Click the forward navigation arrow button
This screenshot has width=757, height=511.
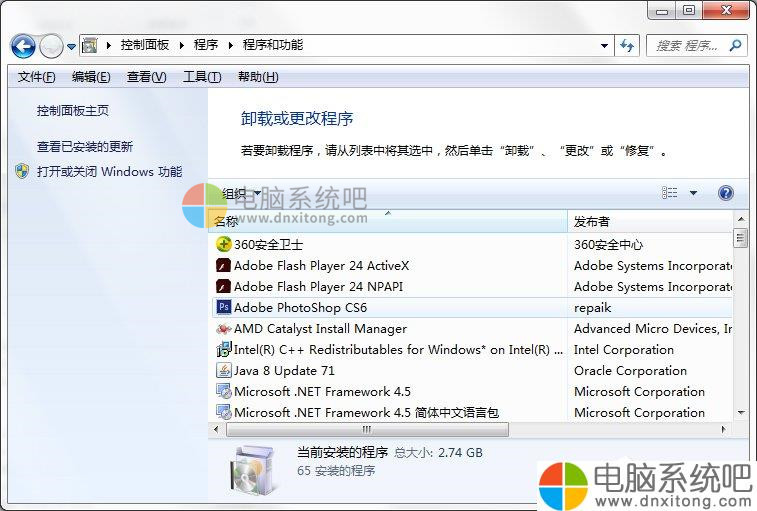[51, 46]
